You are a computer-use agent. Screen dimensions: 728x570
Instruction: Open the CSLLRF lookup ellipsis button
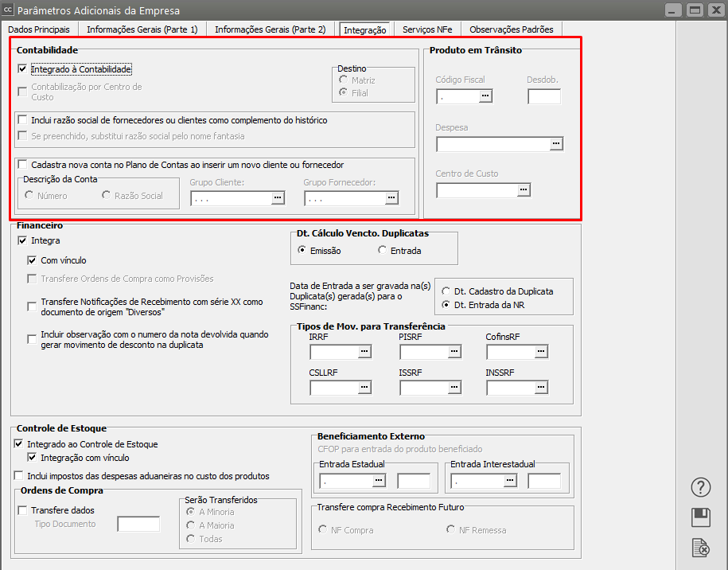point(364,388)
